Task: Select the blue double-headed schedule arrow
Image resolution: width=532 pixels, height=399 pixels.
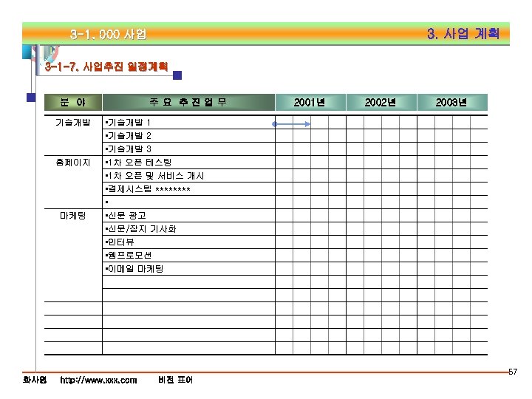Action: 291,124
